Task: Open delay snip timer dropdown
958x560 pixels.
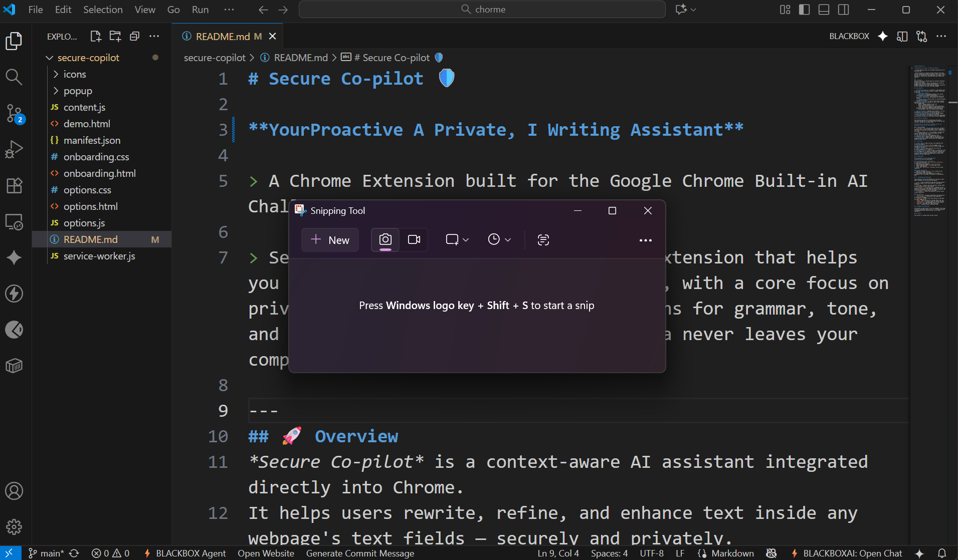Action: click(499, 240)
